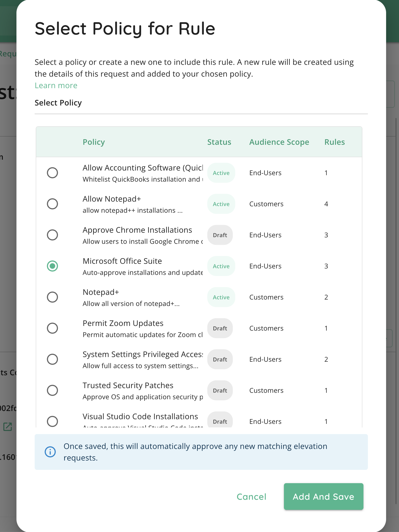
Task: Click the Allow Notepad+ policy name
Action: tap(112, 199)
